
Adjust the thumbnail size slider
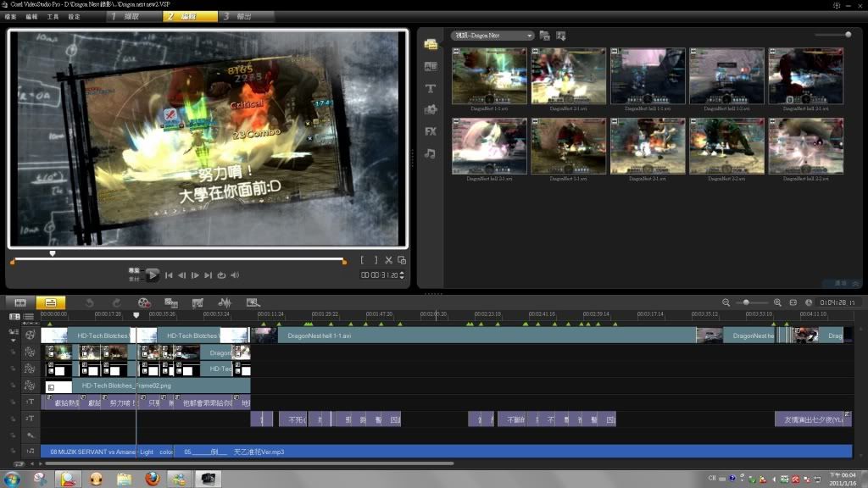click(847, 35)
